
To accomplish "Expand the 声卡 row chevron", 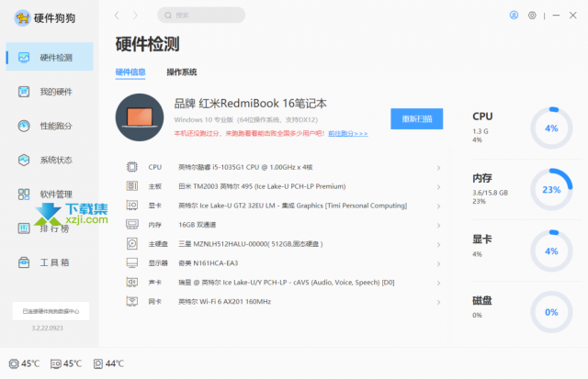I will (x=438, y=283).
